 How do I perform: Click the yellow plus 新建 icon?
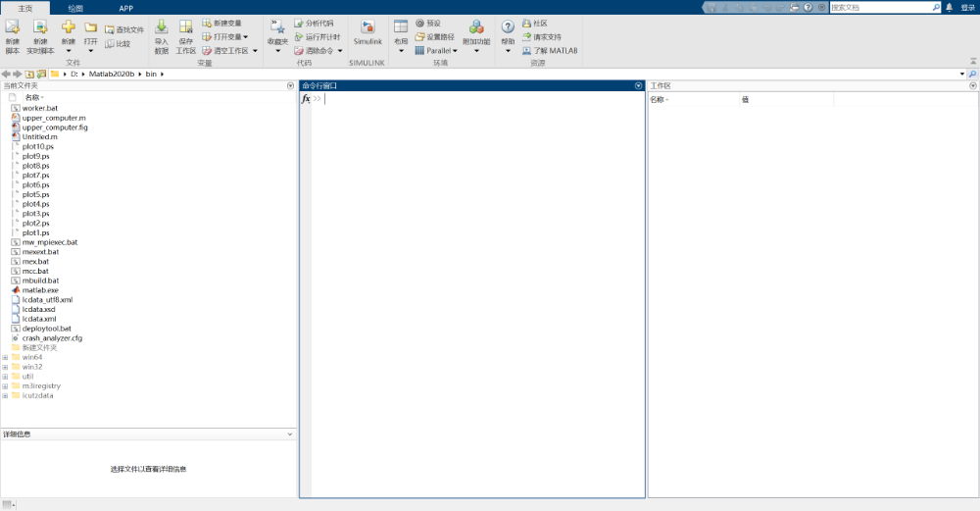tap(69, 26)
